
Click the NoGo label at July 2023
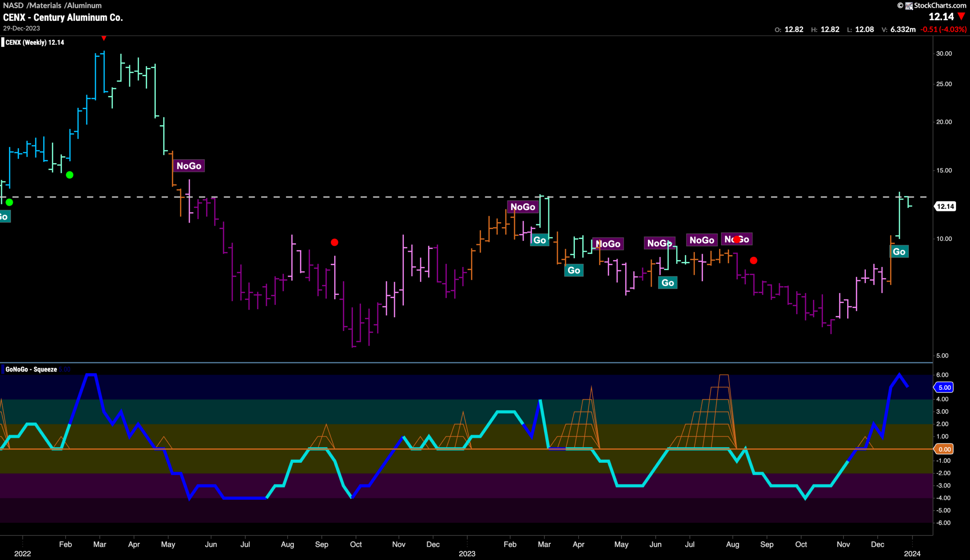click(x=702, y=240)
